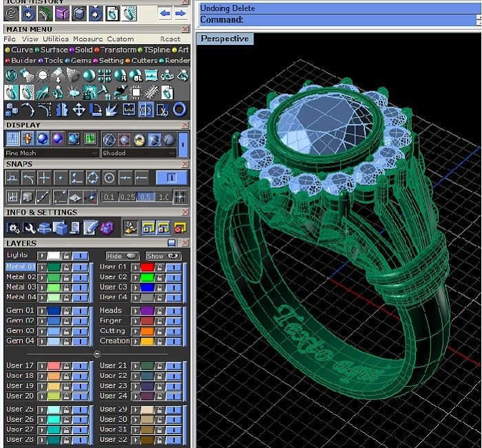Expand the Heads layer arrow
This screenshot has height=448, width=482.
135,310
